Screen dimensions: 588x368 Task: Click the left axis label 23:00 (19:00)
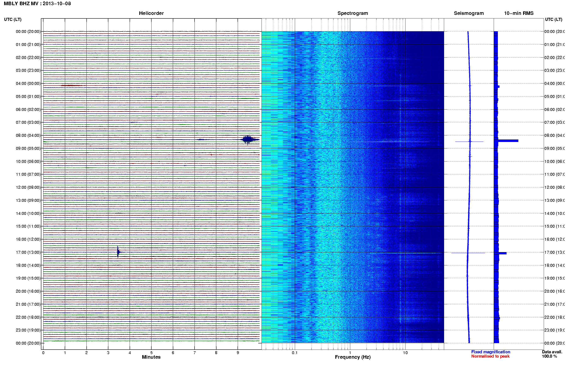(x=28, y=330)
